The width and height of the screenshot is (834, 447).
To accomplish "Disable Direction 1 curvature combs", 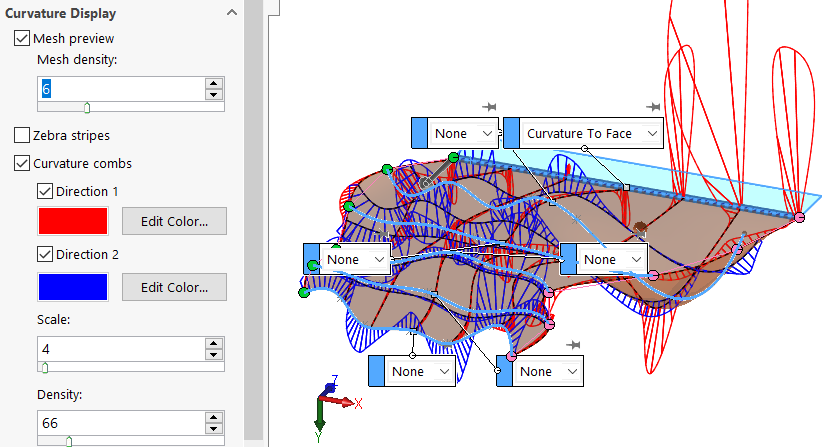I will click(45, 191).
